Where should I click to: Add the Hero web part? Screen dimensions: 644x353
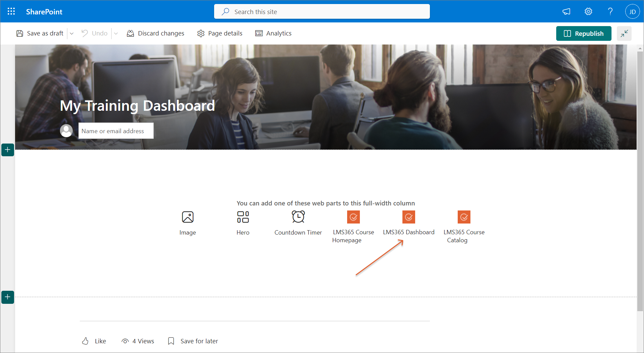click(243, 223)
